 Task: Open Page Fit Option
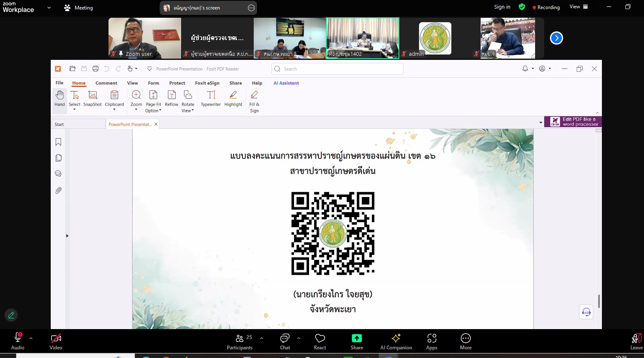[153, 101]
